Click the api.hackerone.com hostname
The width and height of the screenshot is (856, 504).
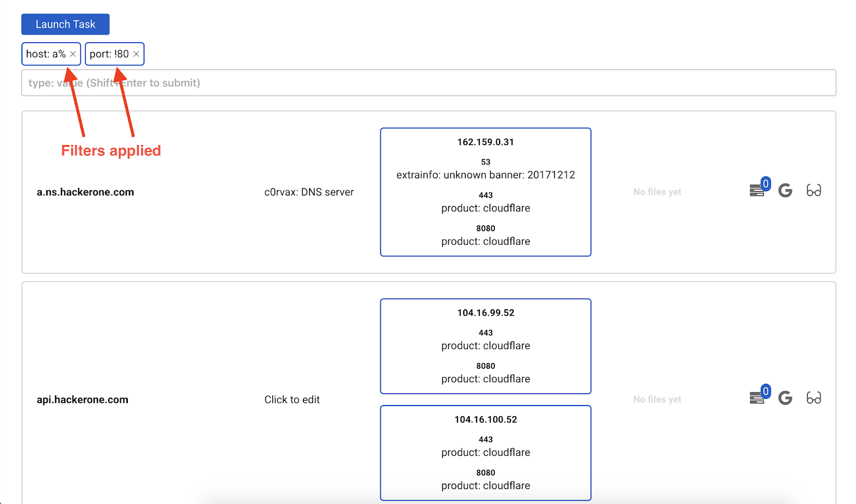(82, 400)
